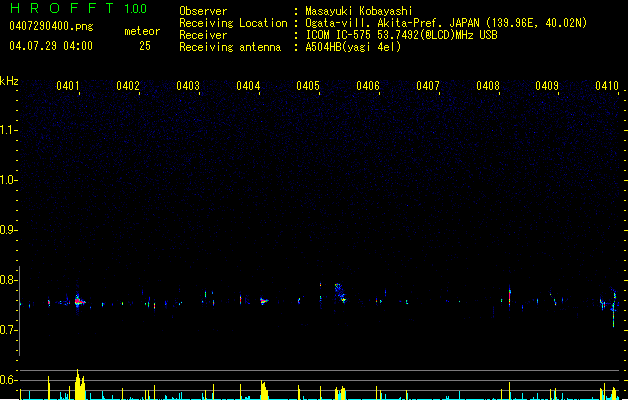Click the bright meteor echo after 0401
Image resolution: width=629 pixels, height=400 pixels.
coord(79,301)
